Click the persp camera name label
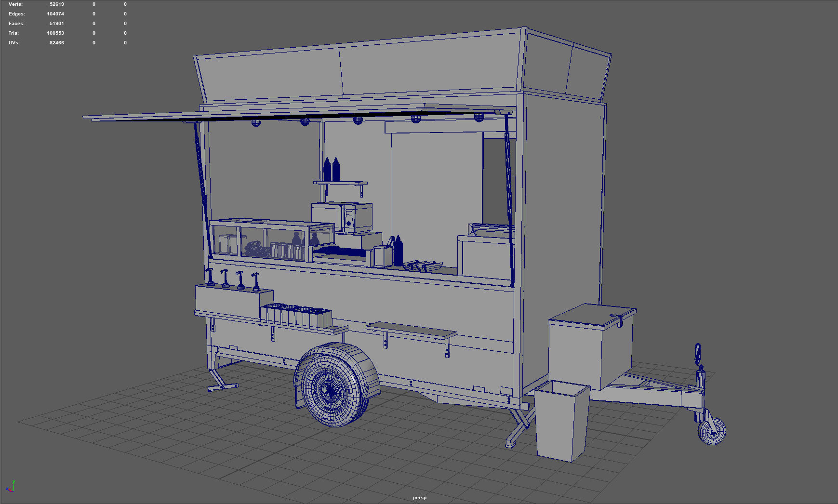838x504 pixels. pos(419,498)
